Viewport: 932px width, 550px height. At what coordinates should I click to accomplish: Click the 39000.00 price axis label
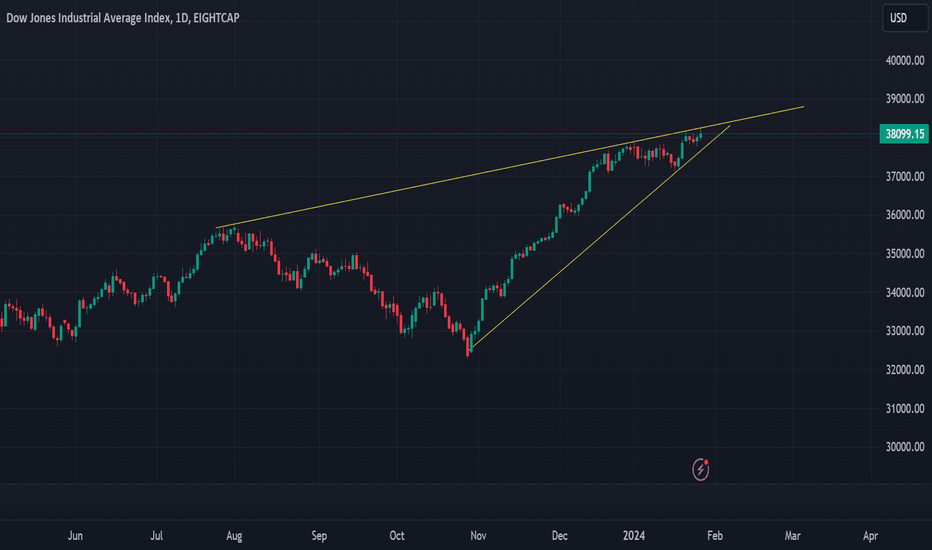click(x=905, y=99)
